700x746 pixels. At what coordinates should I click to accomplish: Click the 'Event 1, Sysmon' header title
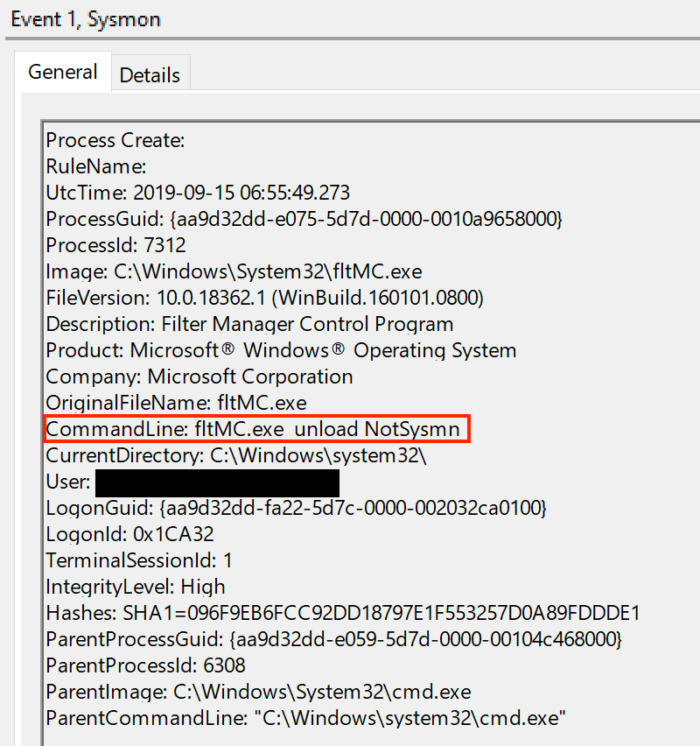coord(86,19)
